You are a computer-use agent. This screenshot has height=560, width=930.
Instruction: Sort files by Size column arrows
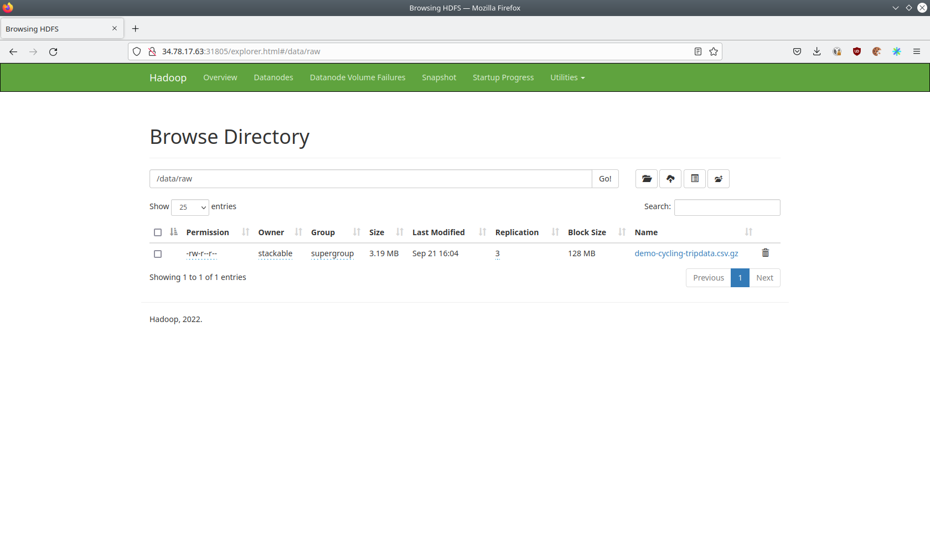coord(399,232)
